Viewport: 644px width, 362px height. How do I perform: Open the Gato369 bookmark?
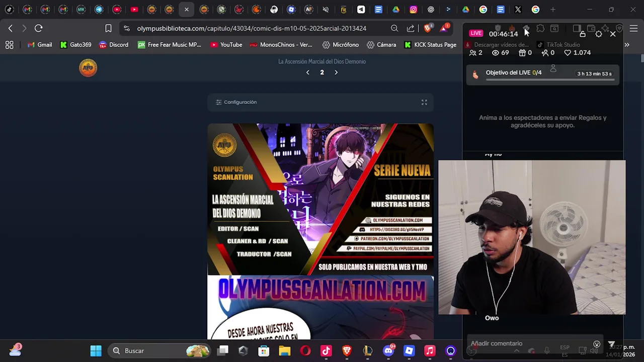pos(76,45)
